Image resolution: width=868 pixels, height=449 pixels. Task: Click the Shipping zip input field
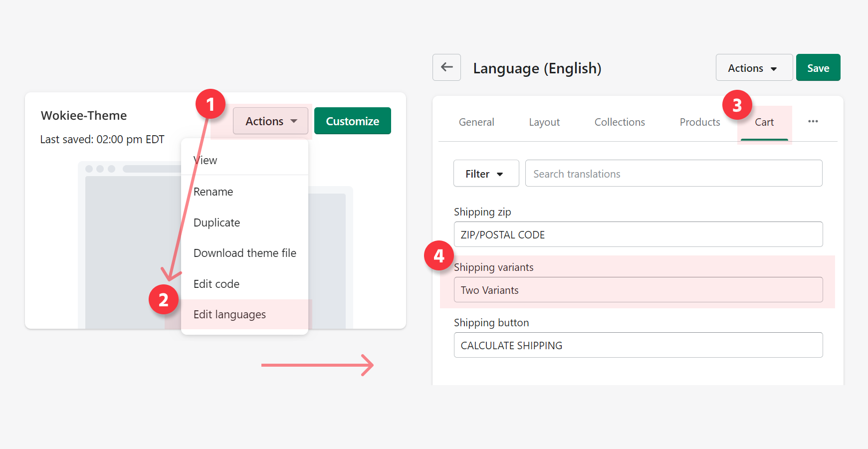[638, 234]
